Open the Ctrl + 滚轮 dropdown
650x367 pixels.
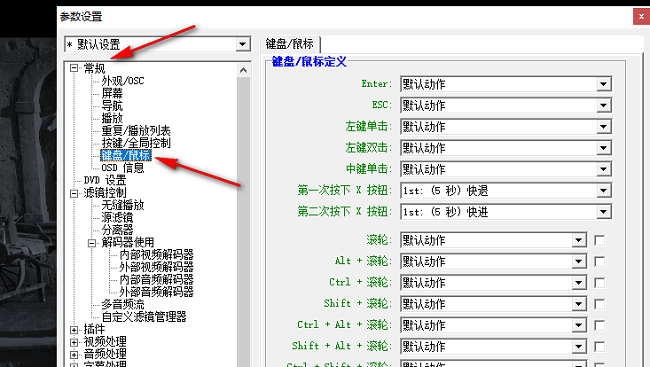click(579, 283)
